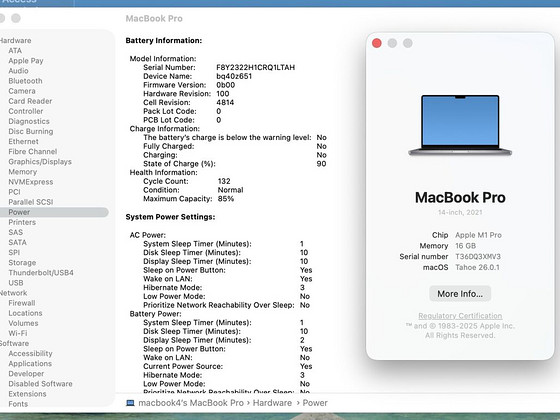The width and height of the screenshot is (560, 420).
Task: Open Storage hardware info
Action: pos(22,262)
